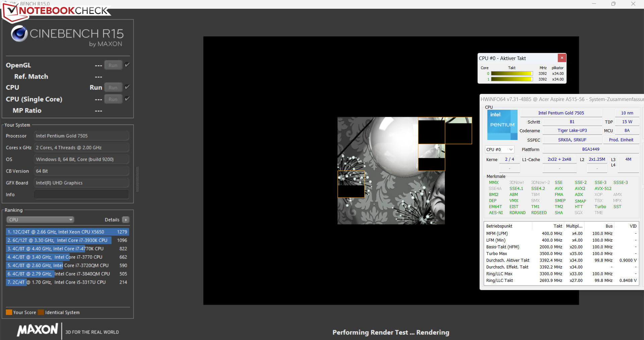Select the Intel Core i5-3317U ranking row
The image size is (644, 340).
[x=67, y=282]
